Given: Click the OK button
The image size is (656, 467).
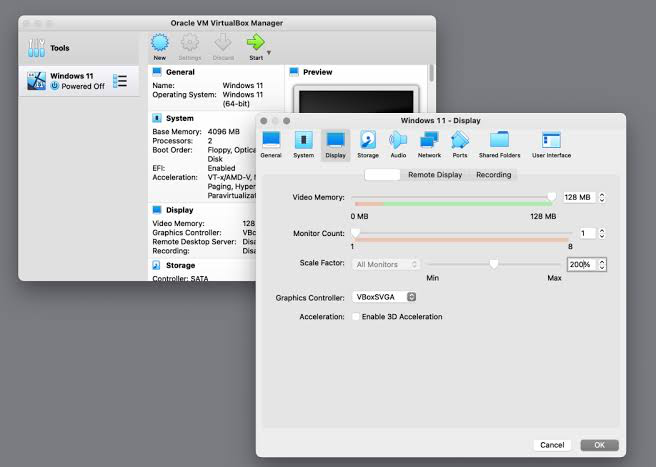Looking at the screenshot, I should click(x=599, y=445).
